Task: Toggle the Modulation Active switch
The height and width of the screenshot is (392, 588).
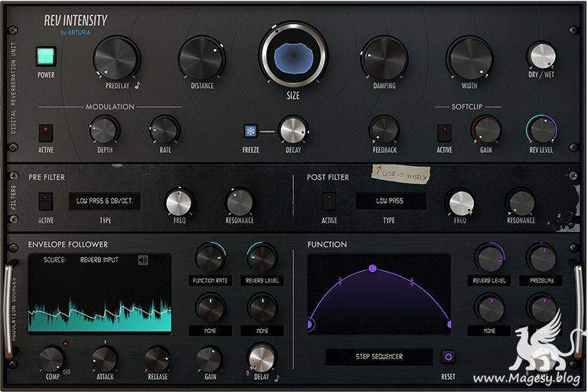Action: (x=46, y=133)
